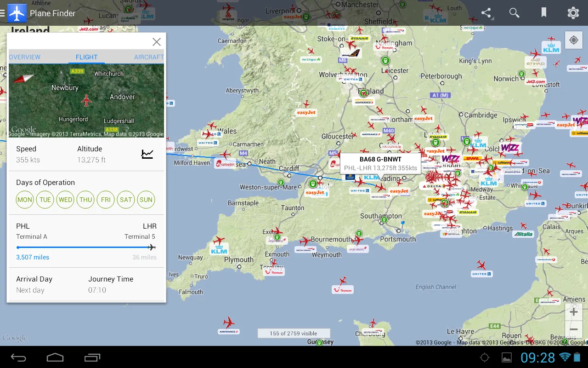
Task: Tap the Android back button
Action: (x=18, y=357)
